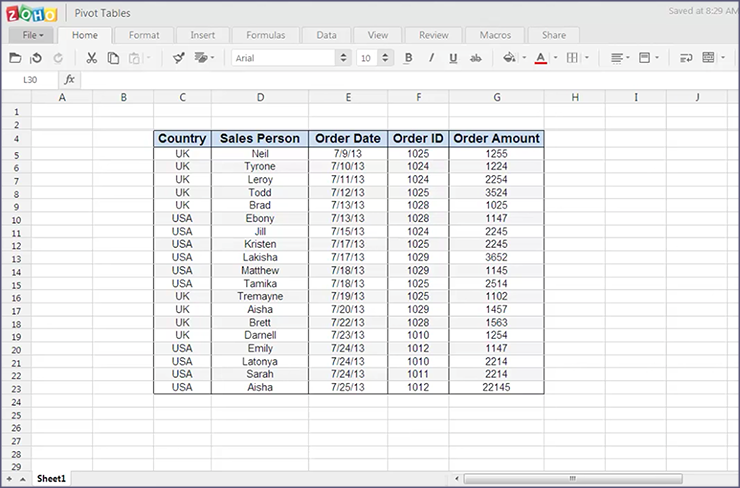
Task: Click the Cut scissors icon
Action: click(x=92, y=58)
